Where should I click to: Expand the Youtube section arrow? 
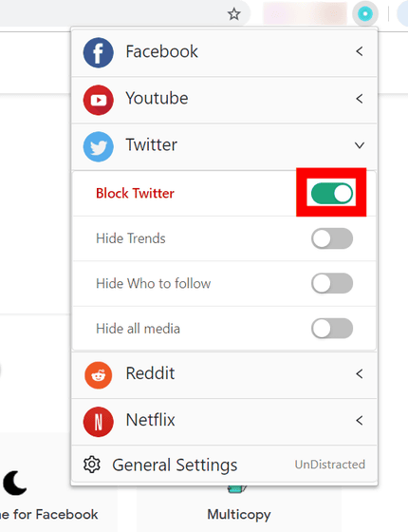[x=360, y=99]
